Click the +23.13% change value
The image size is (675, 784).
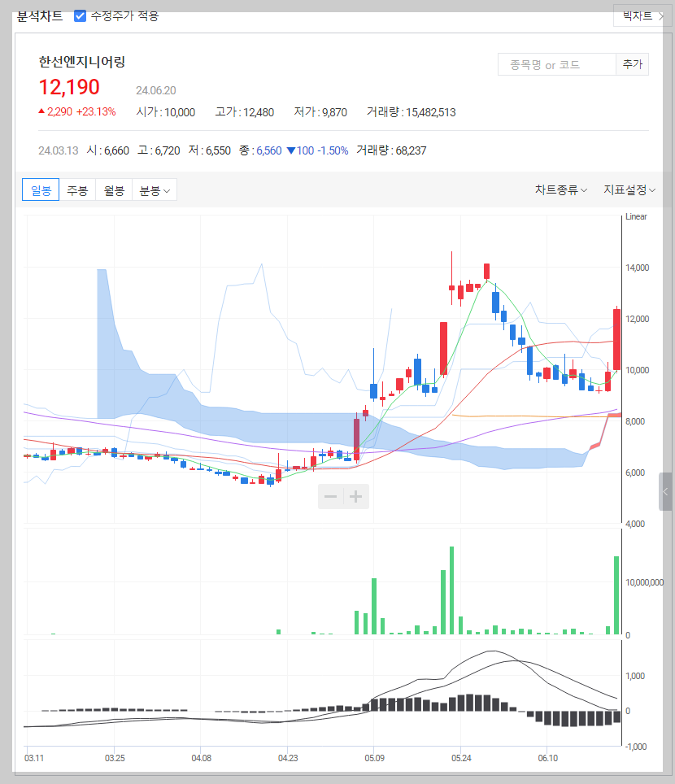point(96,111)
